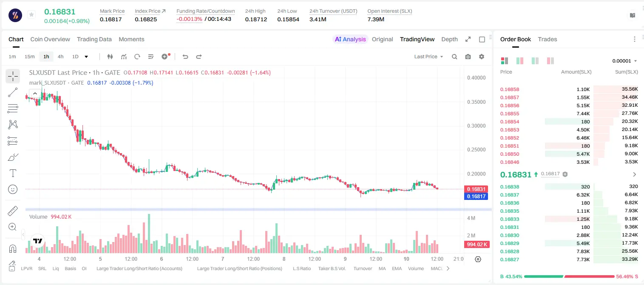
Task: Add SLX to favorites with star
Action: tap(31, 15)
